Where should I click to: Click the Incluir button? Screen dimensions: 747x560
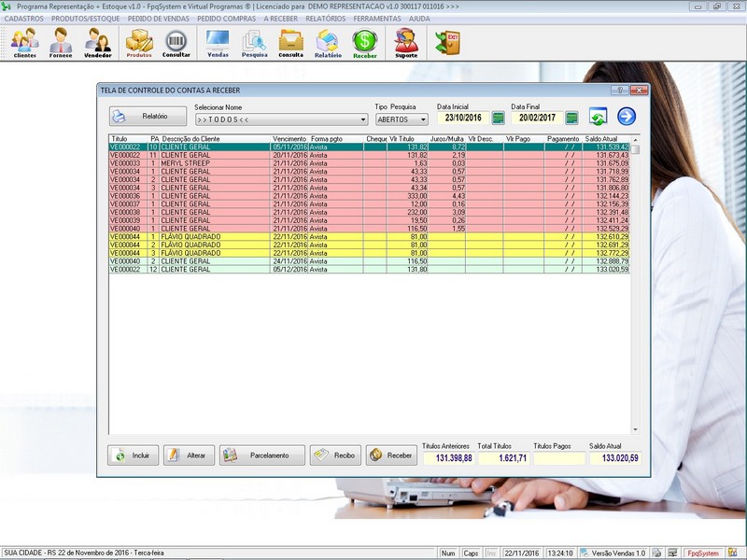(x=134, y=455)
